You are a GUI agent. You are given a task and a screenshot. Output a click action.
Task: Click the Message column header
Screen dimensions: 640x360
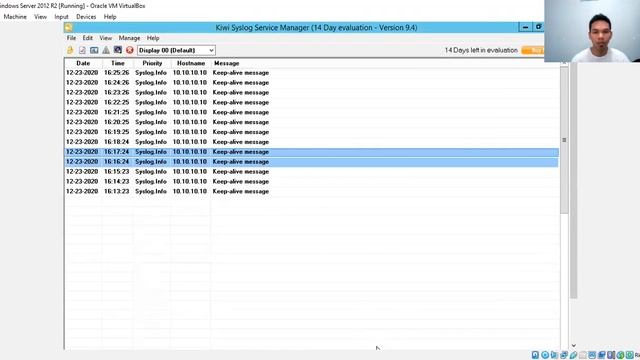click(227, 63)
